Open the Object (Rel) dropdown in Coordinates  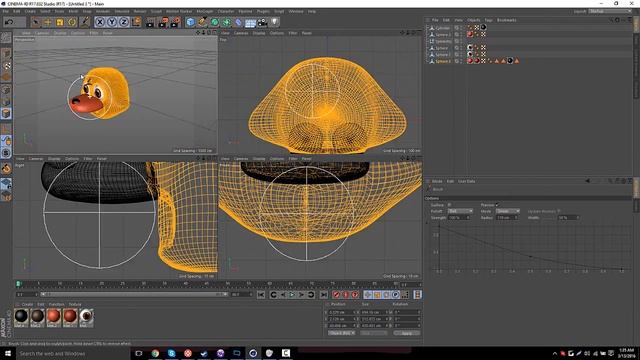point(342,333)
